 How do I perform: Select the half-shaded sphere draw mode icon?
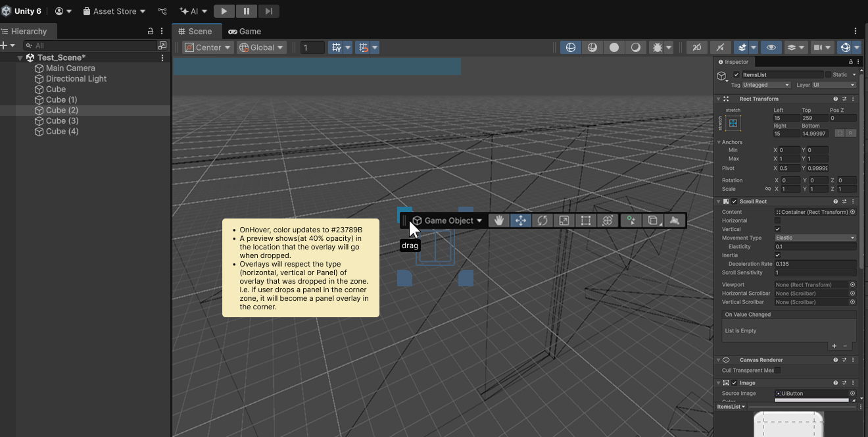[592, 47]
